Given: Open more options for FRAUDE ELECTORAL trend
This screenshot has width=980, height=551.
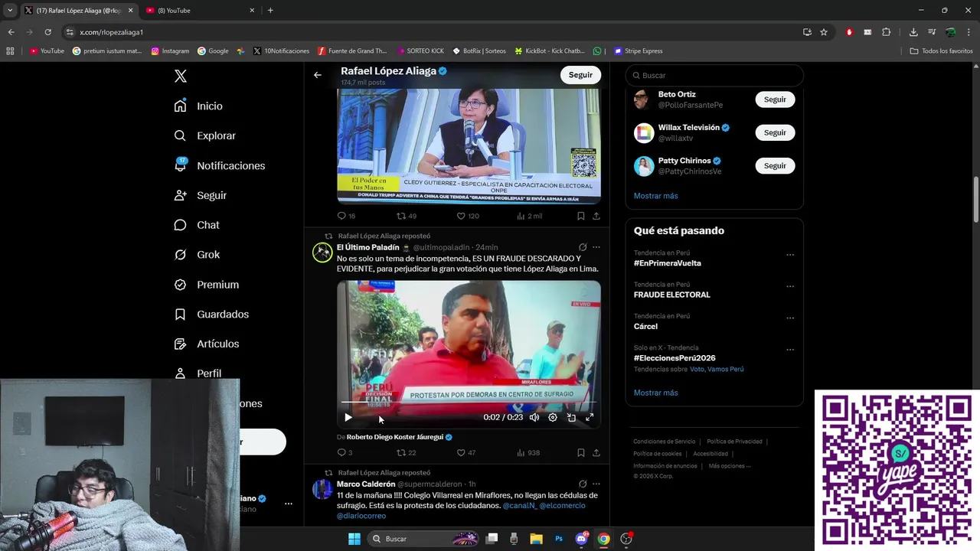Looking at the screenshot, I should pyautogui.click(x=790, y=286).
